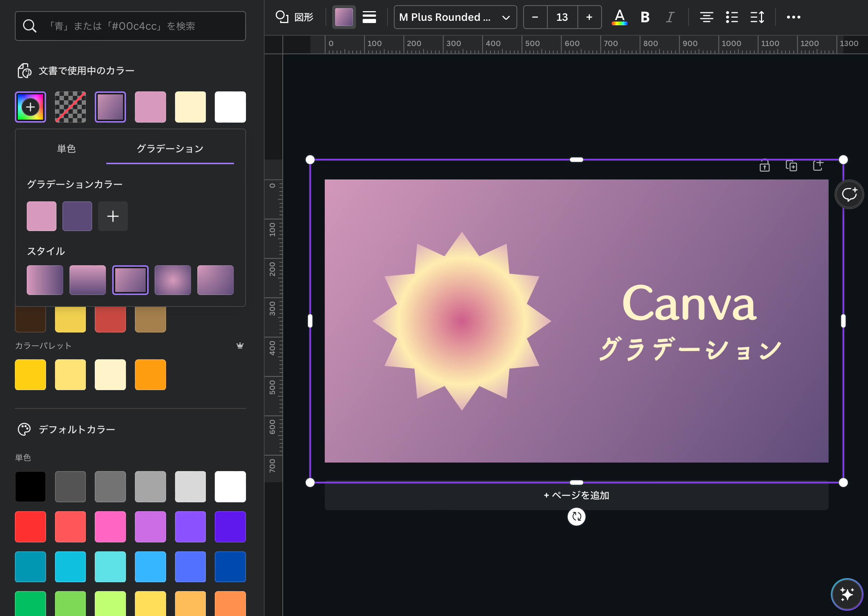Image resolution: width=868 pixels, height=616 pixels.
Task: Select the グラデーション tab
Action: (x=170, y=148)
